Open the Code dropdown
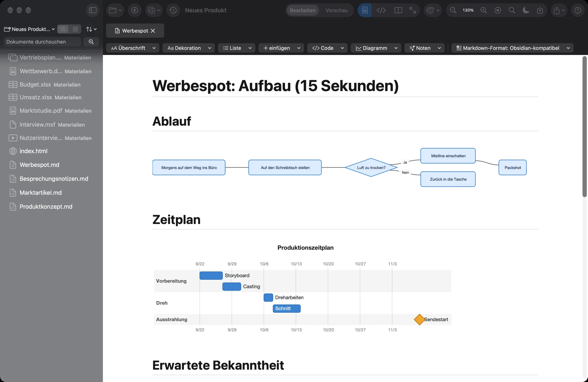The image size is (588, 382). [327, 48]
